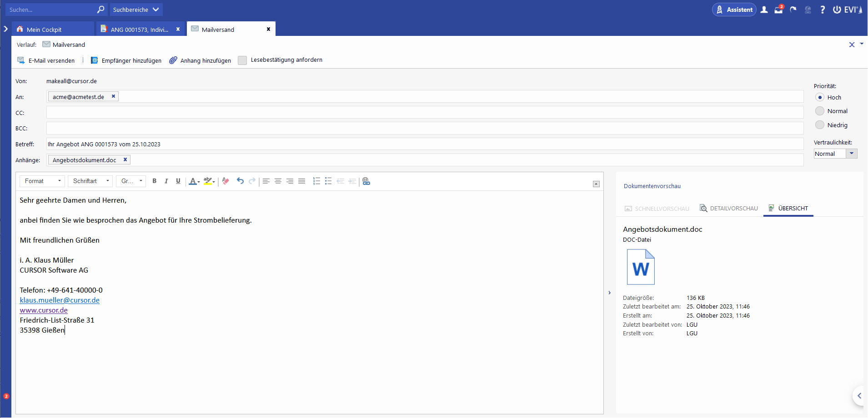Click E-Mail versenden button
This screenshot has height=418, width=868.
(x=46, y=60)
